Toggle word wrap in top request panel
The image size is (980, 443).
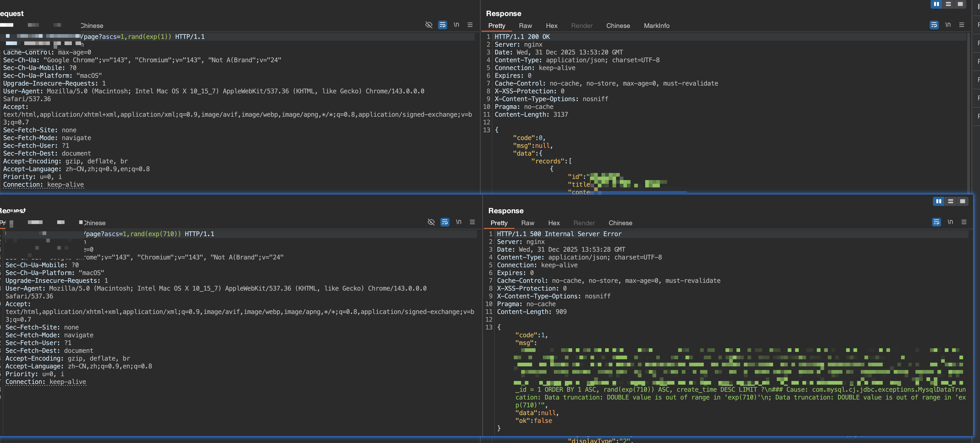point(442,25)
